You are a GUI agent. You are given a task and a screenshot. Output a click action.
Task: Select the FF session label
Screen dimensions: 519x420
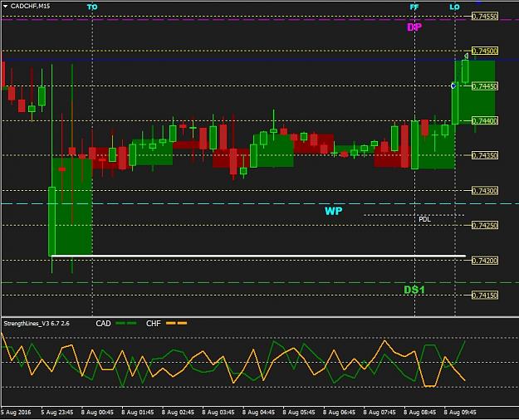pyautogui.click(x=414, y=7)
